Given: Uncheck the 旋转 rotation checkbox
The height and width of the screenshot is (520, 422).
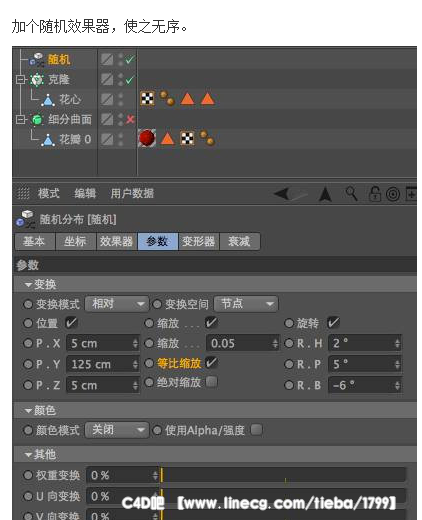Looking at the screenshot, I should click(333, 322).
